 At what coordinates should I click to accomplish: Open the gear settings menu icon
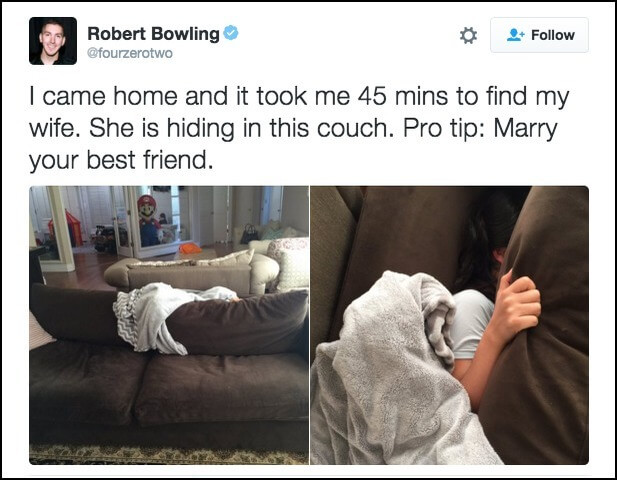(x=468, y=35)
